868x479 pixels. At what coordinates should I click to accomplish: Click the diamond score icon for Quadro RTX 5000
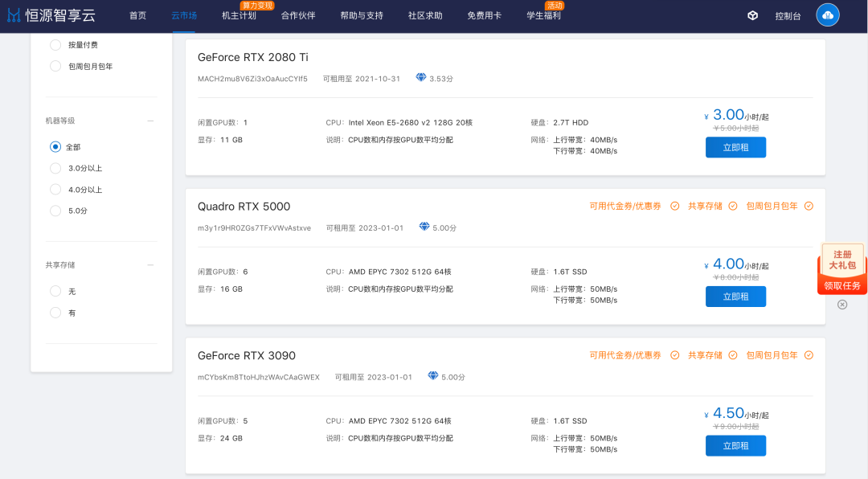pos(424,227)
